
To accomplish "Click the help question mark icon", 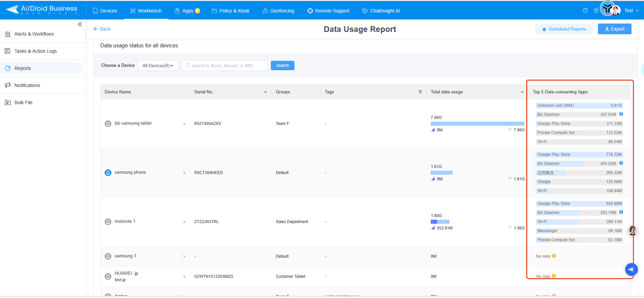I will tap(585, 10).
